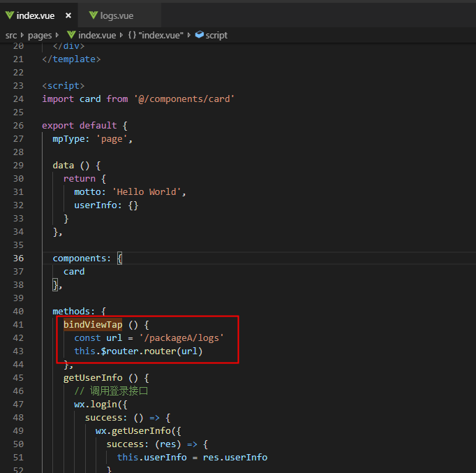Screen dimensions: 476x473
Task: Click line number 24 in gutter
Action: [18, 99]
